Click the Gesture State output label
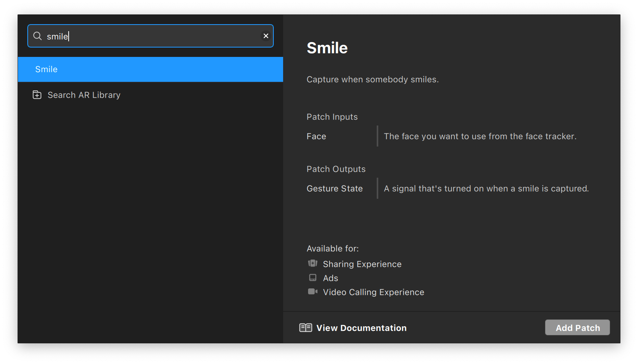Image resolution: width=638 pixels, height=364 pixels. tap(335, 189)
